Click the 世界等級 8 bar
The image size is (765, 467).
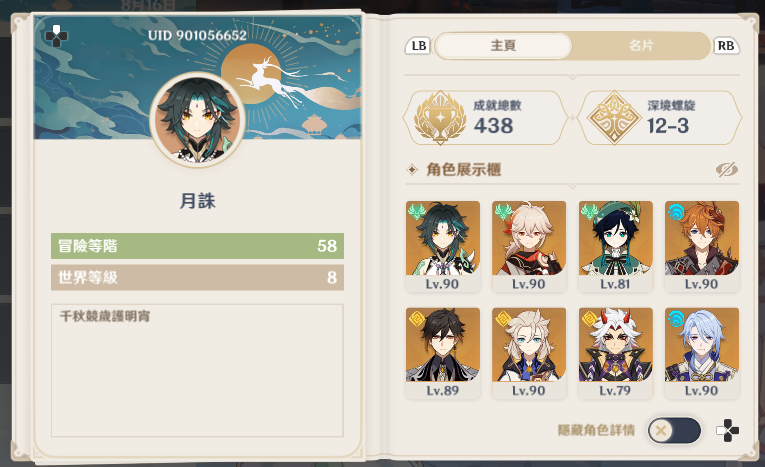(x=198, y=277)
